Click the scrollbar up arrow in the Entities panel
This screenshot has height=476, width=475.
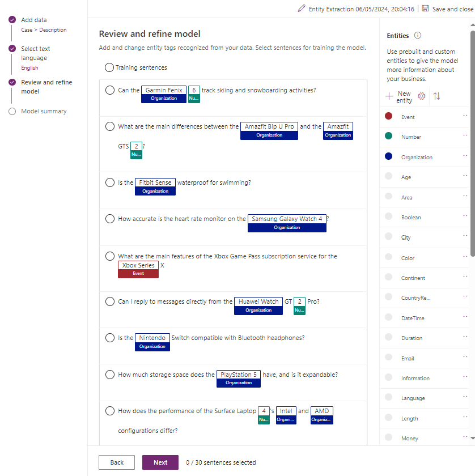472,25
